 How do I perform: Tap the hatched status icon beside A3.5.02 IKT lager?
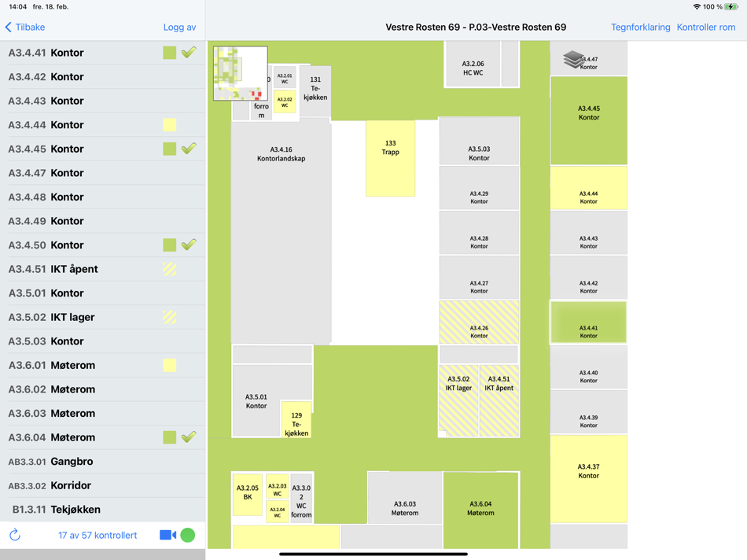click(x=169, y=316)
